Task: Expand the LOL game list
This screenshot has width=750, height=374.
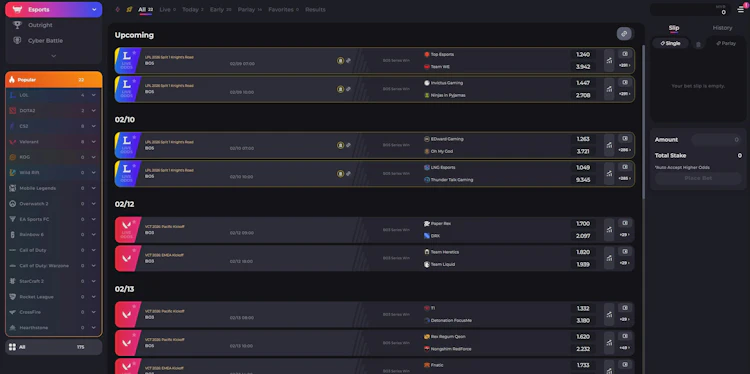Action: pyautogui.click(x=94, y=95)
